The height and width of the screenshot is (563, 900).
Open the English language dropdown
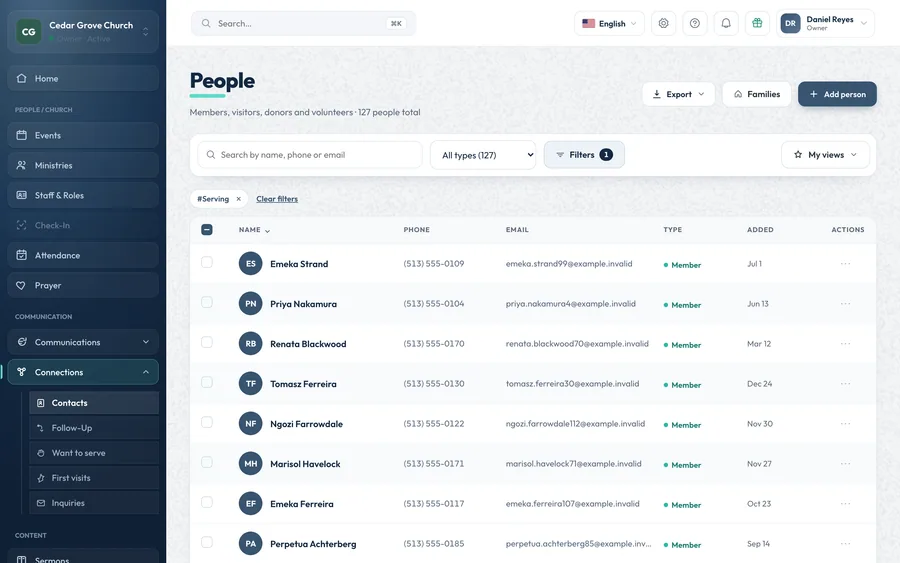[609, 24]
